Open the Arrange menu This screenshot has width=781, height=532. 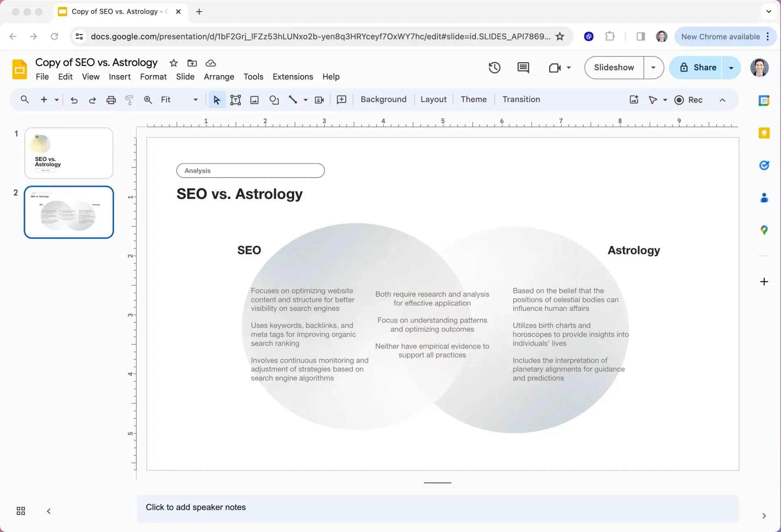[219, 77]
